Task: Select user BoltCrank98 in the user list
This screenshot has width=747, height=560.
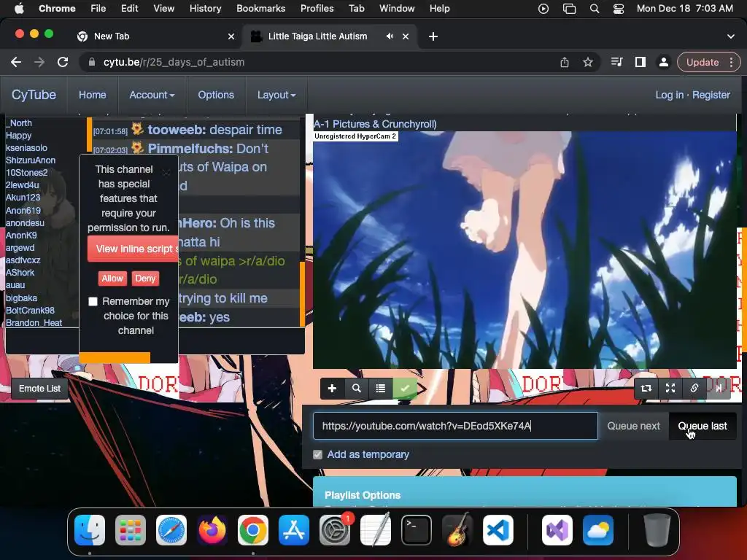Action: tap(30, 311)
